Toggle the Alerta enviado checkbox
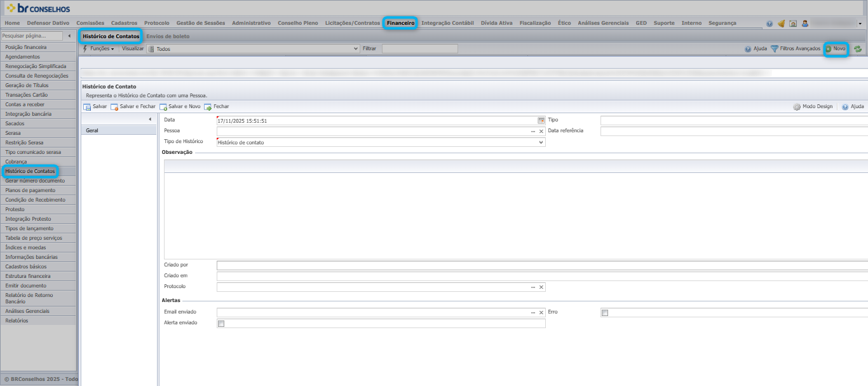Image resolution: width=868 pixels, height=386 pixels. [221, 324]
